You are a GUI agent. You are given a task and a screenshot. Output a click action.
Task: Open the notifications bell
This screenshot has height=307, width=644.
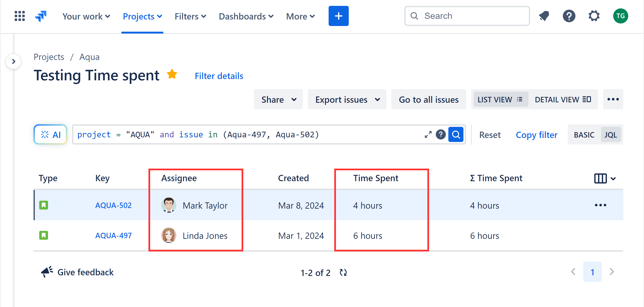point(544,16)
